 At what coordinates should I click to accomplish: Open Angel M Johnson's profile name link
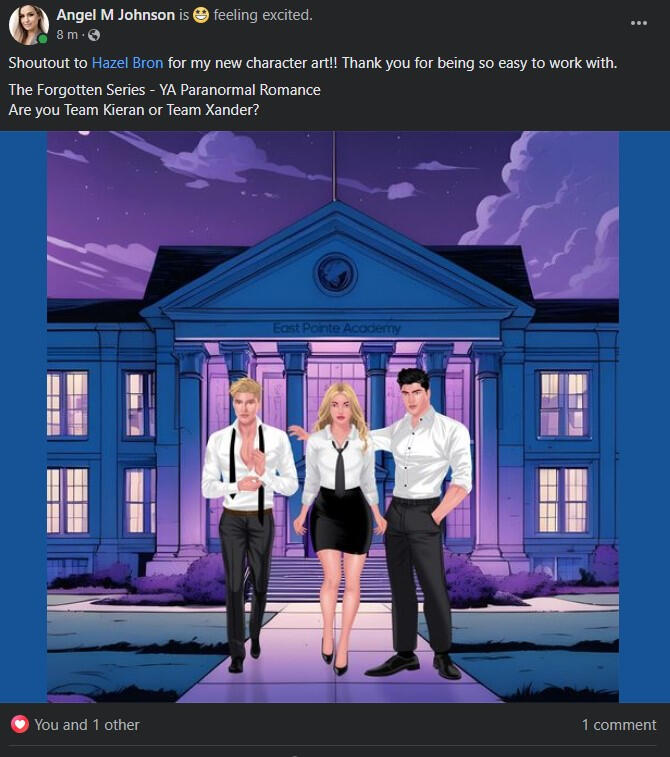point(116,15)
